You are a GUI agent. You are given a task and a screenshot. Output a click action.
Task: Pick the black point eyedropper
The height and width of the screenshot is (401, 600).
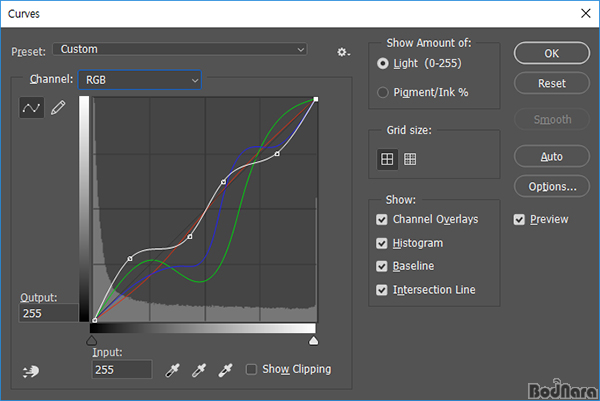pos(172,370)
